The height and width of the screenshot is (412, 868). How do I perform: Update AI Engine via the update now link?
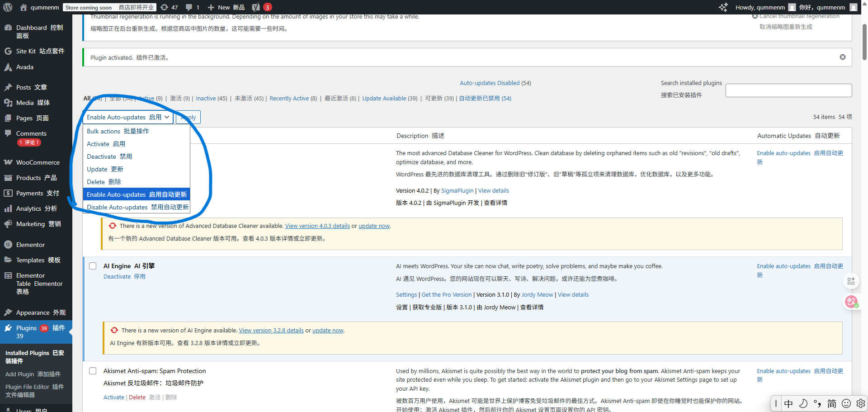327,330
